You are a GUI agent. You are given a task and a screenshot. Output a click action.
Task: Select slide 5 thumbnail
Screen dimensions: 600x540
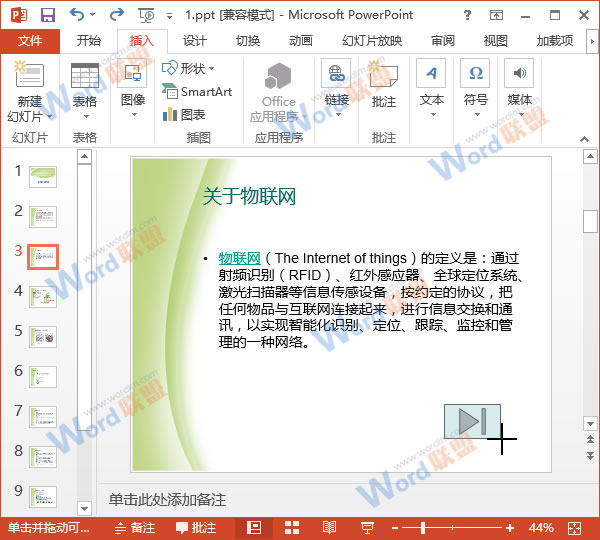[x=43, y=337]
